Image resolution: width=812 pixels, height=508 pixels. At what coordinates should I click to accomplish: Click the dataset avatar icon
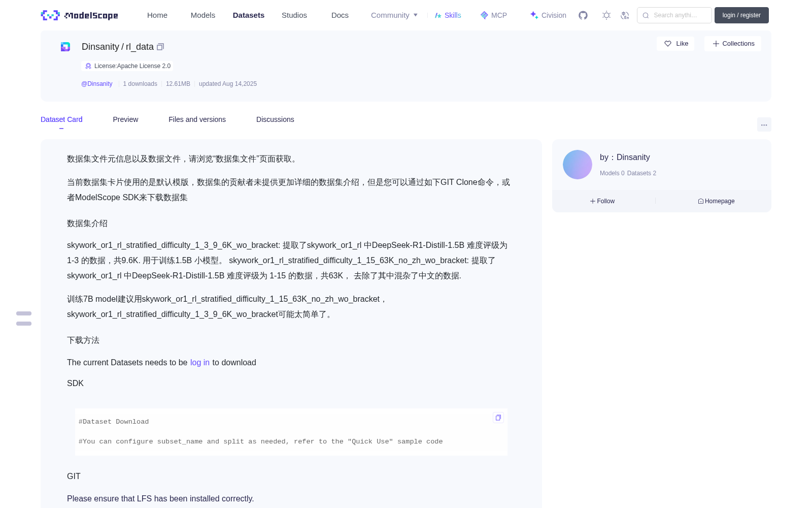coord(65,47)
